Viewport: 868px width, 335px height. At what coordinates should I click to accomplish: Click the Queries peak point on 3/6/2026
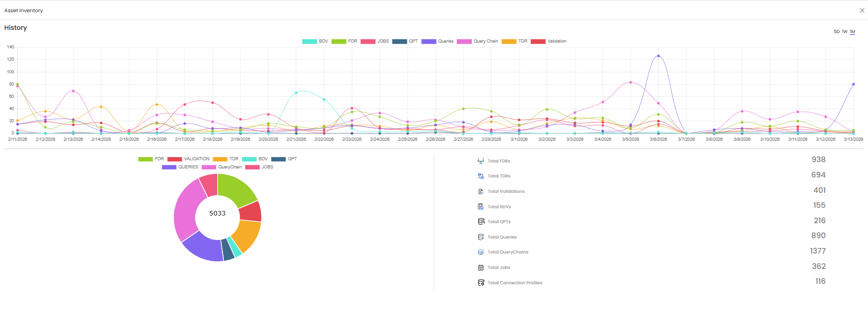tap(658, 56)
